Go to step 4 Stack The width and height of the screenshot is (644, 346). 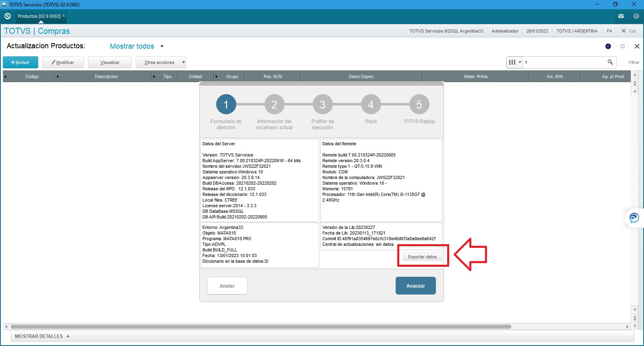(x=371, y=105)
